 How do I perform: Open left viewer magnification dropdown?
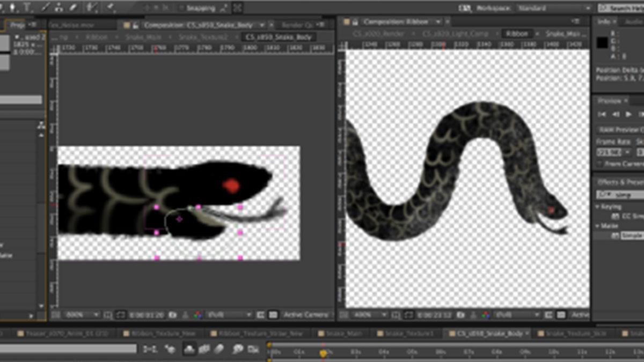82,315
